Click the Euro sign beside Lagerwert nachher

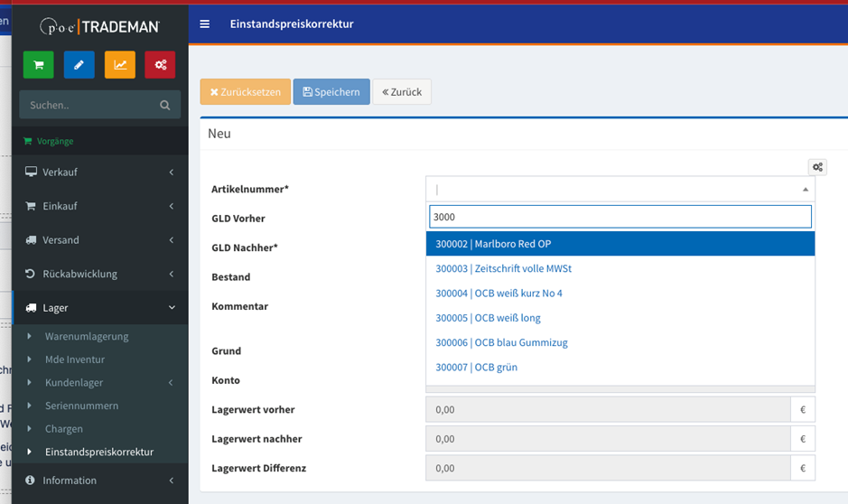coord(803,439)
